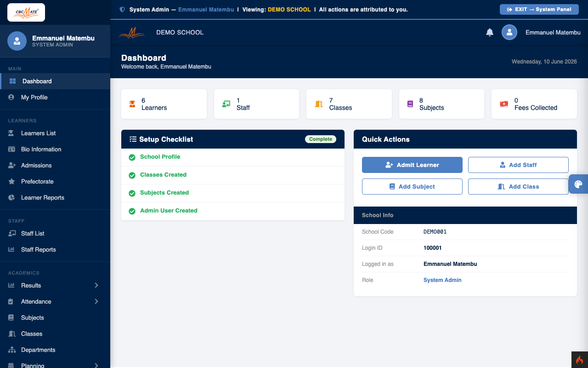This screenshot has width=588, height=368.
Task: Open the Classes Created checklist link
Action: coord(163,175)
